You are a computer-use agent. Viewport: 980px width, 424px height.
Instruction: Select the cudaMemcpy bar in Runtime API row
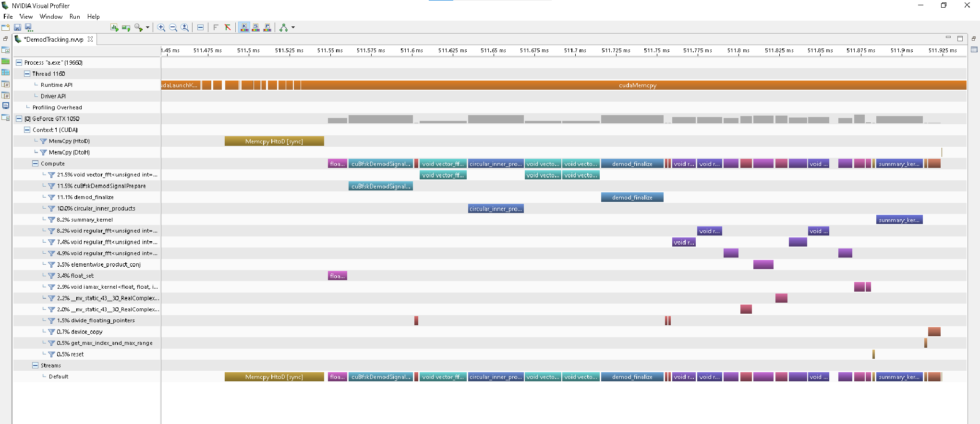click(634, 85)
